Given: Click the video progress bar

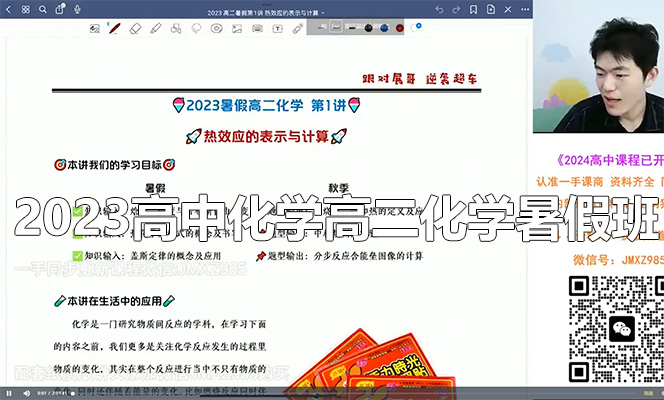Looking at the screenshot, I should click(300, 386).
